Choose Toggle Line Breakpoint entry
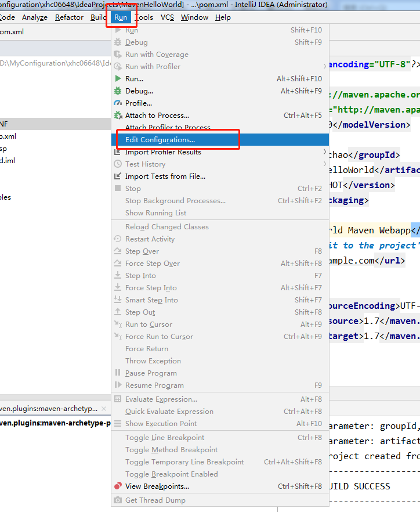The height and width of the screenshot is (512, 420). pyautogui.click(x=220, y=438)
